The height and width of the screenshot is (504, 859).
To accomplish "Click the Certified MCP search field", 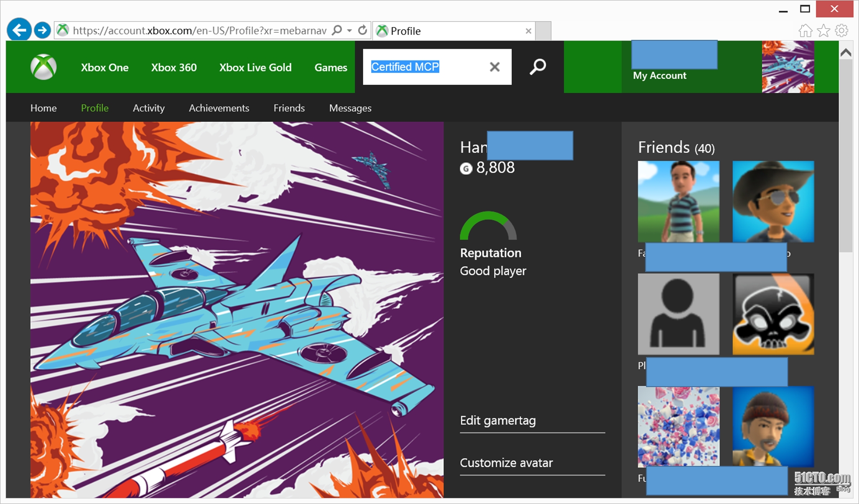I will point(437,67).
